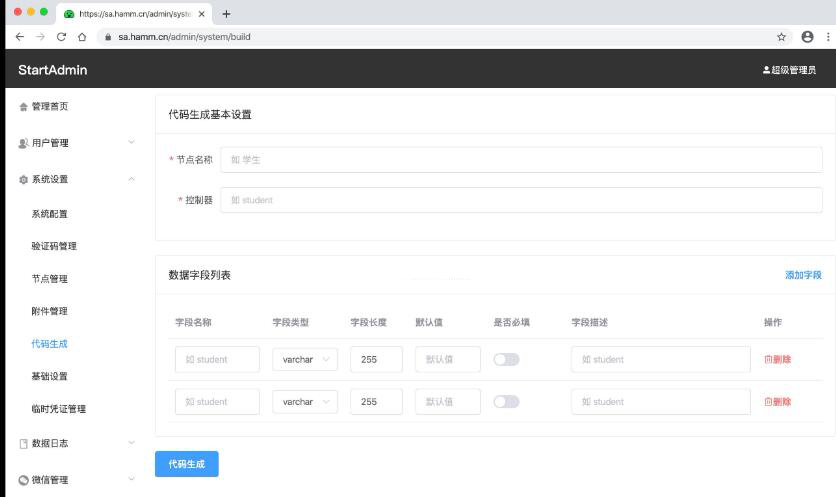The image size is (836, 497).
Task: Click the 字段类型 column header
Action: click(291, 322)
